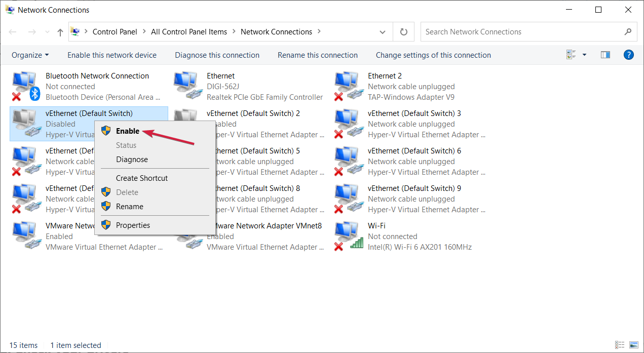
Task: Switch to large icons view in status bar
Action: (x=633, y=345)
